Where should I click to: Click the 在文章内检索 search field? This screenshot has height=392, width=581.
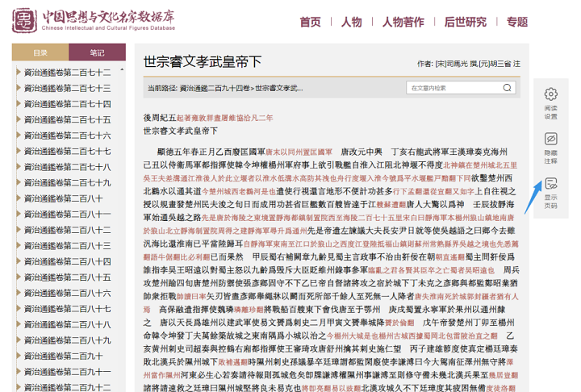click(x=455, y=87)
